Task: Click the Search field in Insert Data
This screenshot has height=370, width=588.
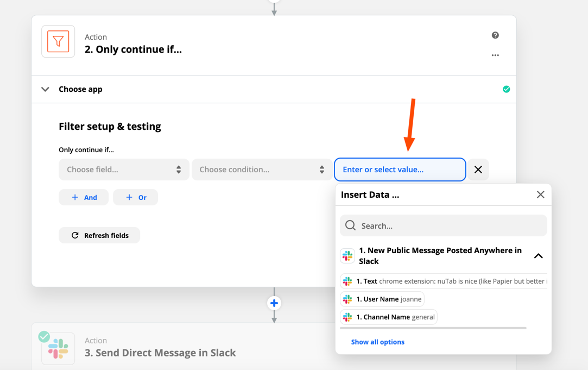Action: click(x=443, y=225)
